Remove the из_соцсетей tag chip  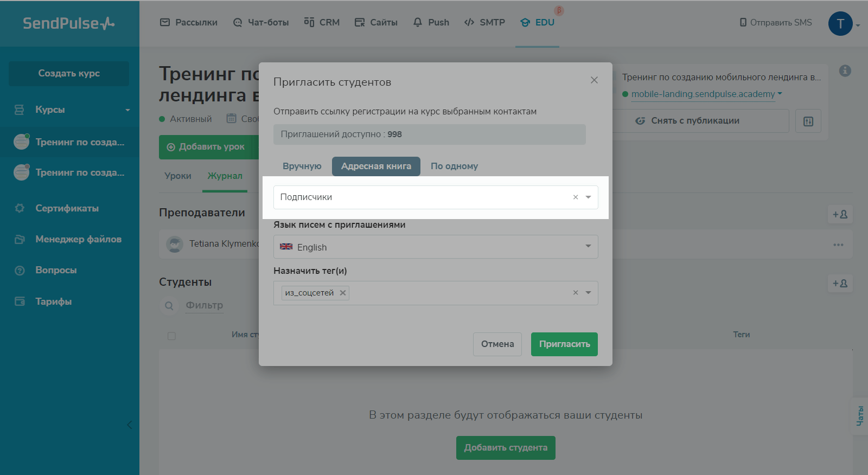tap(342, 293)
